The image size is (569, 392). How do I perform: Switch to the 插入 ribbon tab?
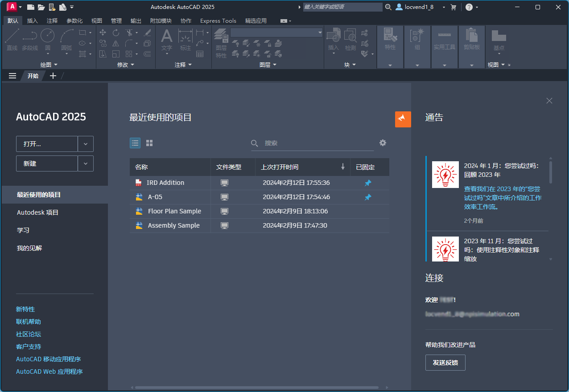33,21
